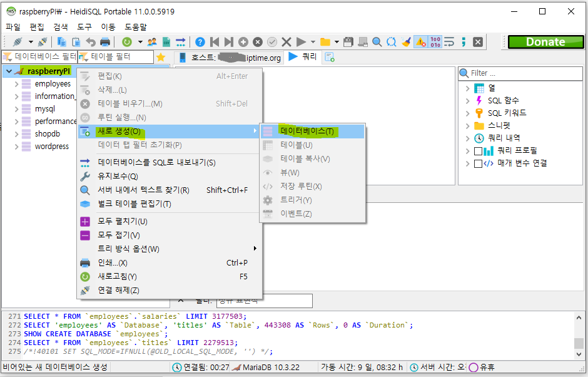
Task: Switch to the 쿼리 tab
Action: (x=303, y=57)
